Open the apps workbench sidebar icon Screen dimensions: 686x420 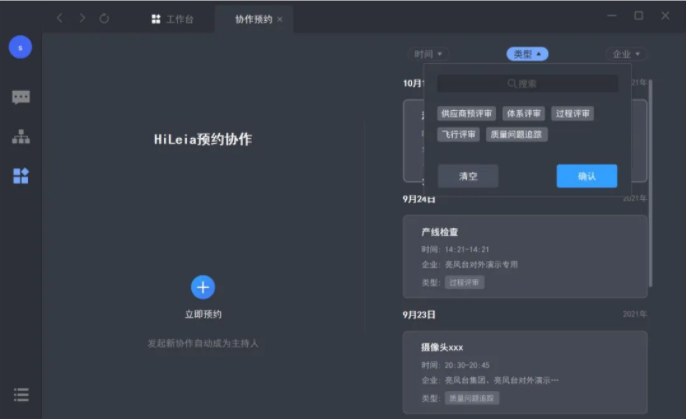point(20,176)
